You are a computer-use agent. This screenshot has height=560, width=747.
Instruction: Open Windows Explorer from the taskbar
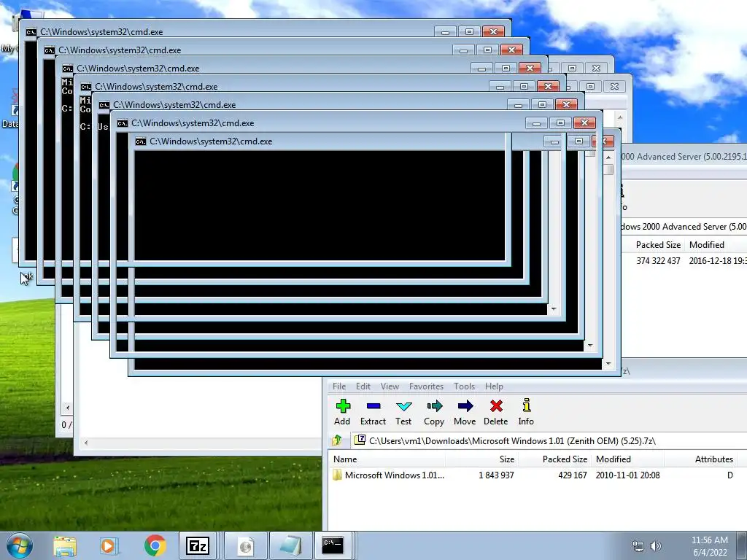pos(65,545)
